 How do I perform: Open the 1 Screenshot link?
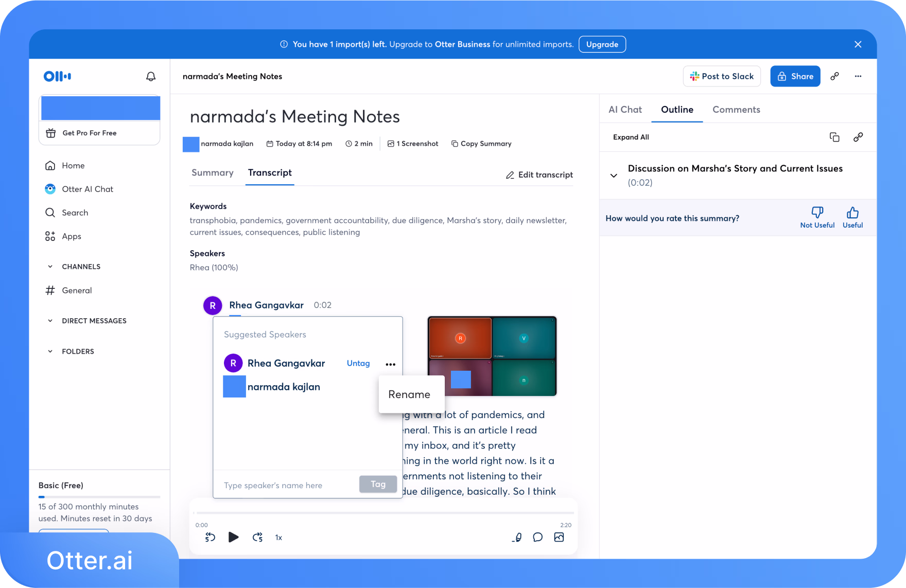(413, 144)
